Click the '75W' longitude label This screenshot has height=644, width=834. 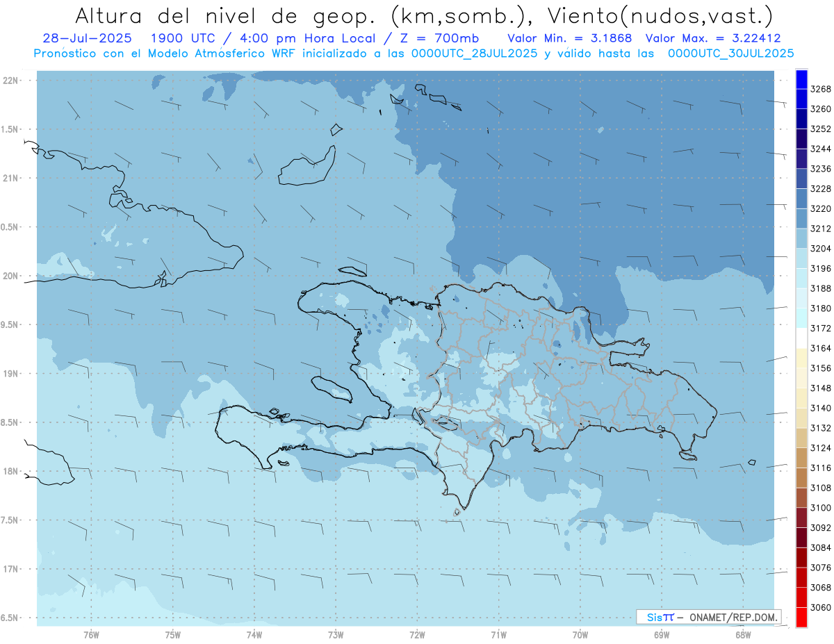tap(173, 634)
